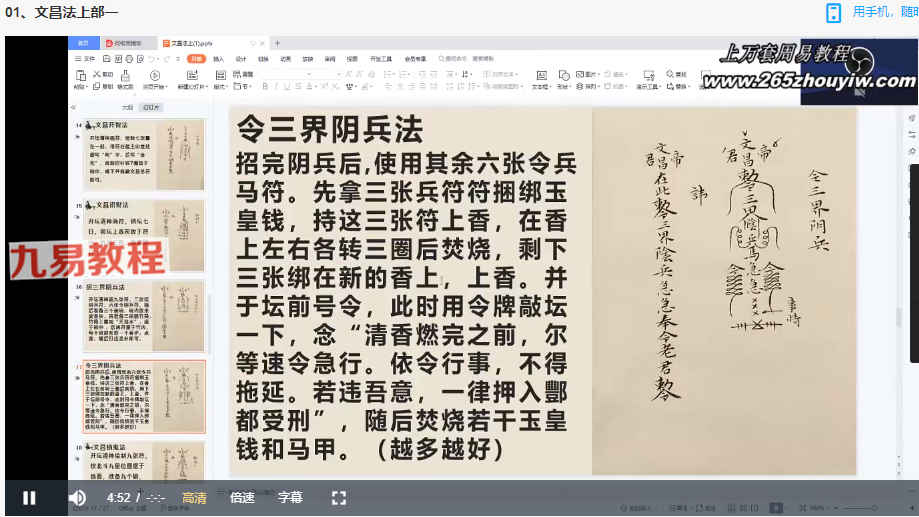Click the replace icon below find
919x517 pixels.
(669, 86)
